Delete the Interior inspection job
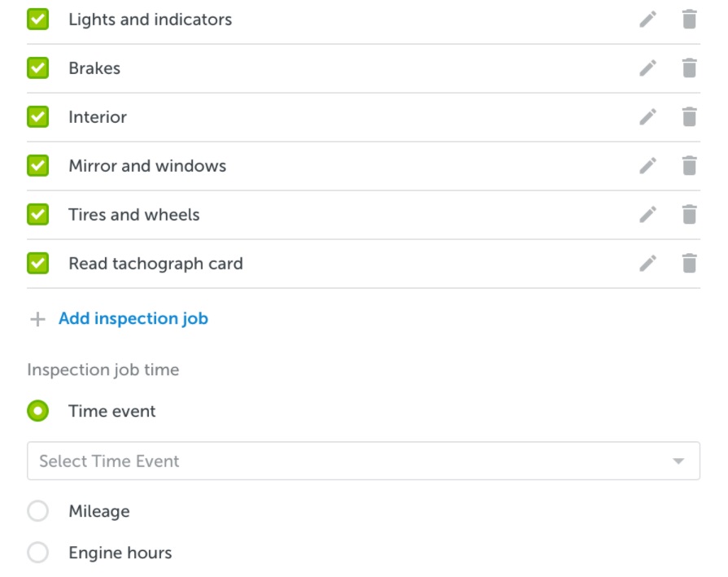The image size is (728, 577). pos(690,117)
